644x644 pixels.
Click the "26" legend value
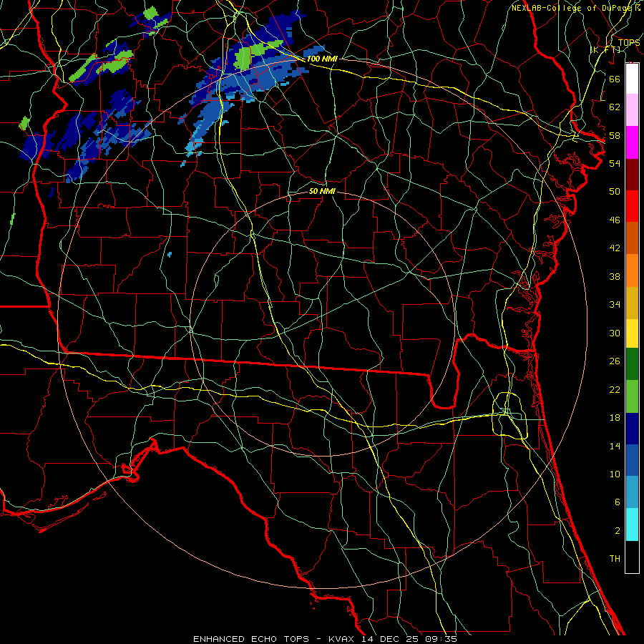[x=615, y=361]
